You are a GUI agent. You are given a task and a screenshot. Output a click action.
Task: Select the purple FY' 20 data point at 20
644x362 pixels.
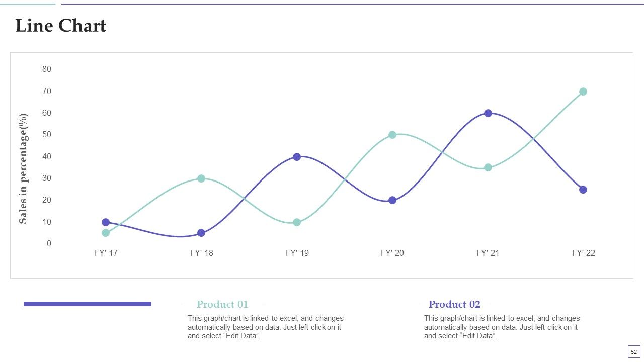click(392, 200)
